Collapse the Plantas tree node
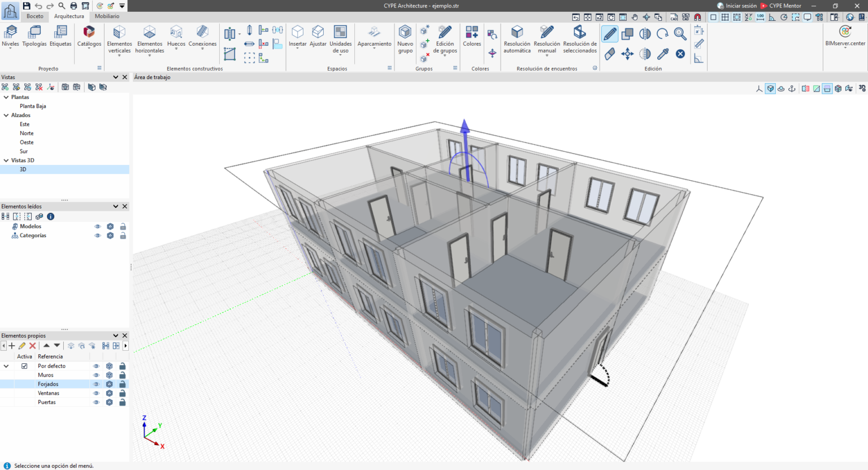868x470 pixels. pyautogui.click(x=6, y=97)
